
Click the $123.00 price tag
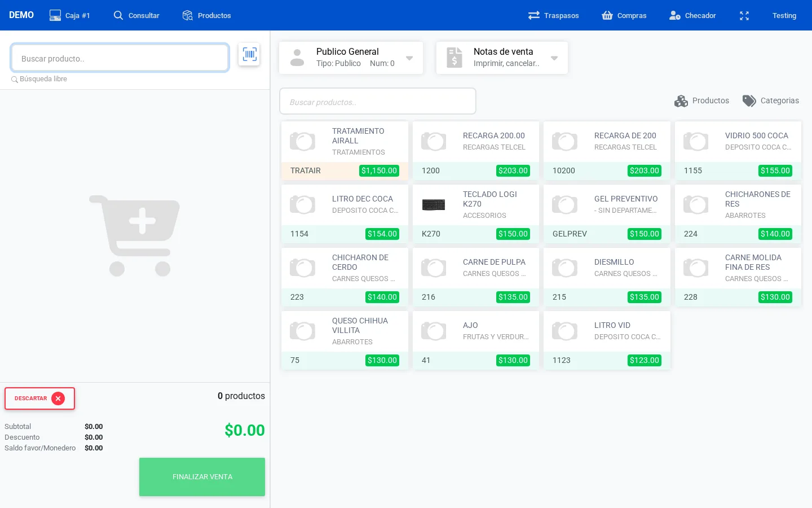[645, 360]
